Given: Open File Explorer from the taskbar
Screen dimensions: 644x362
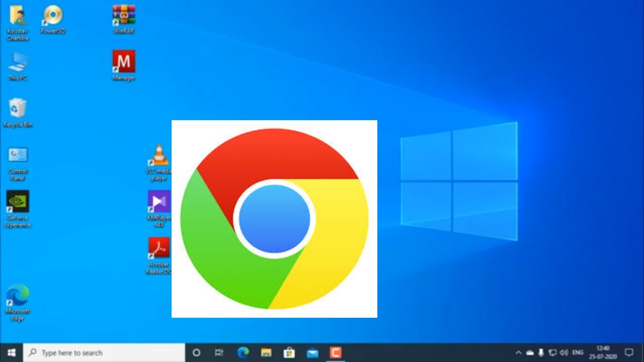Looking at the screenshot, I should click(x=266, y=352).
